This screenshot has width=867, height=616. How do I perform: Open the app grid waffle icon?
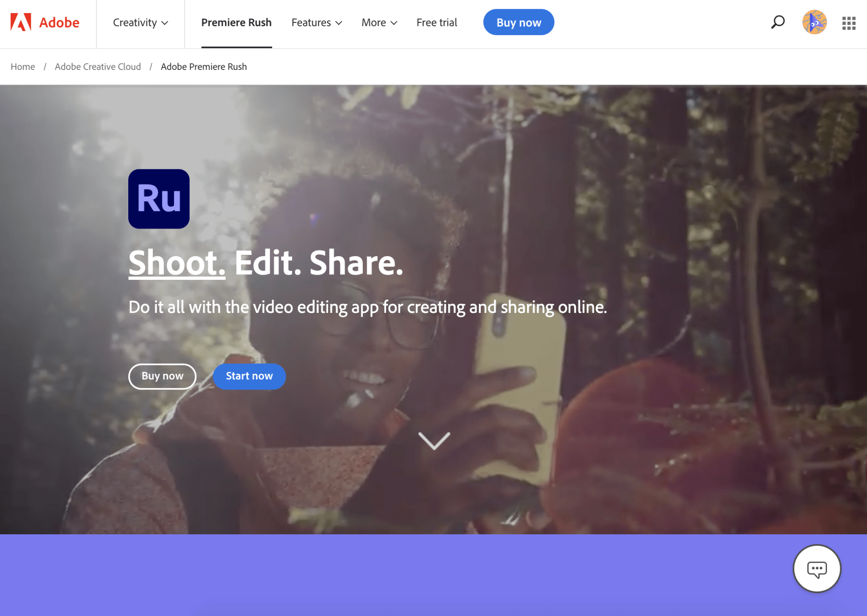click(x=848, y=23)
